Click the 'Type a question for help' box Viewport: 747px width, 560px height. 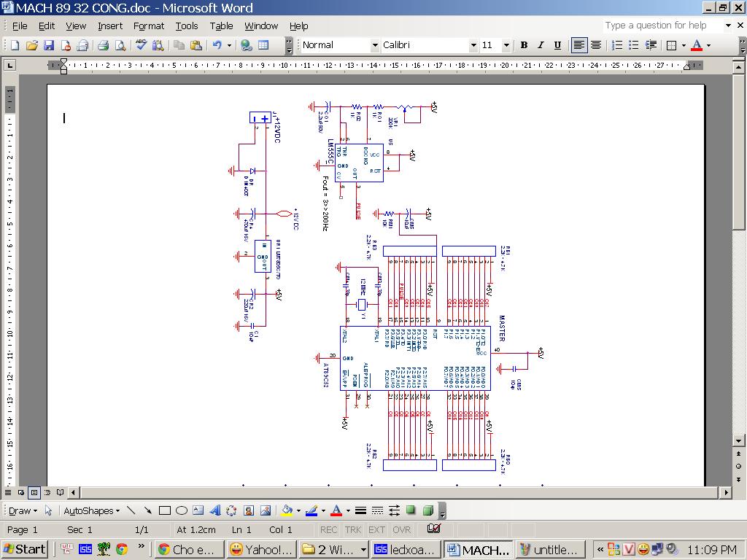tap(660, 26)
